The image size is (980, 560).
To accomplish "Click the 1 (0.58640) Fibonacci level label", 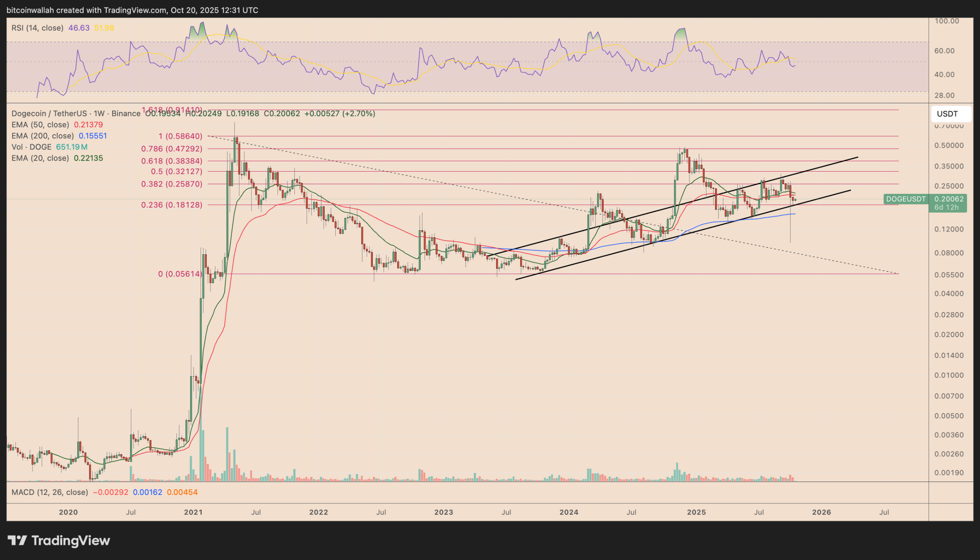I will (x=180, y=136).
